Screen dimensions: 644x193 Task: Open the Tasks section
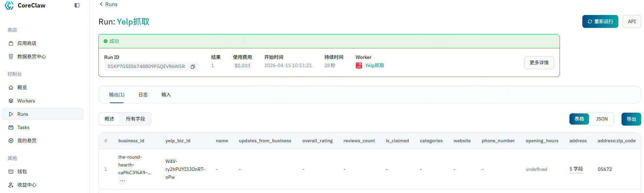coord(23,127)
